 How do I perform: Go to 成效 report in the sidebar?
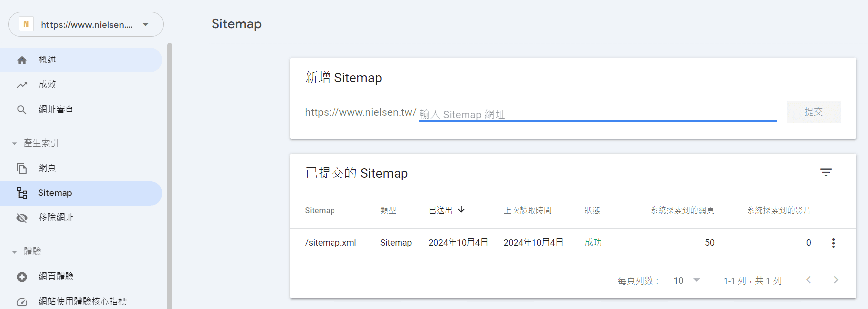(47, 85)
